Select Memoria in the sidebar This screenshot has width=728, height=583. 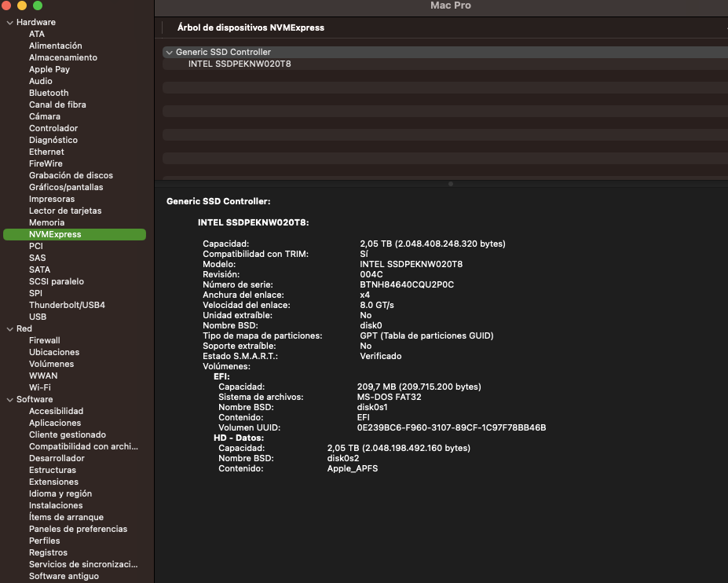(x=46, y=222)
